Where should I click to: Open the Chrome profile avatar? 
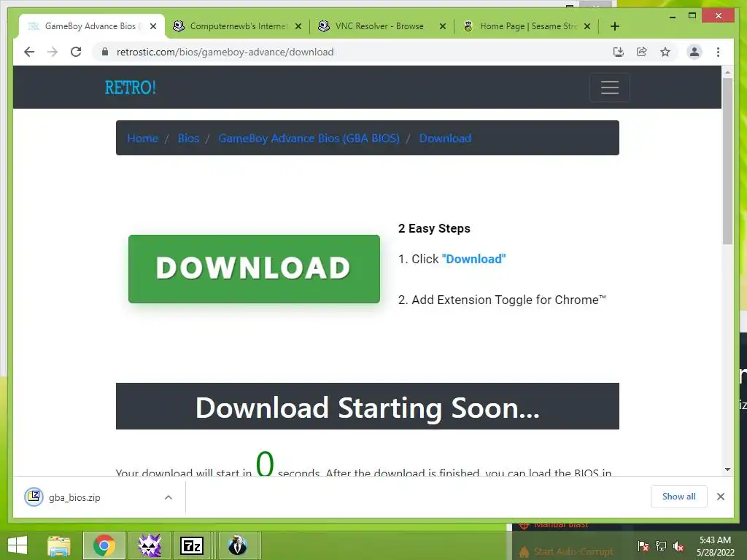pos(694,52)
